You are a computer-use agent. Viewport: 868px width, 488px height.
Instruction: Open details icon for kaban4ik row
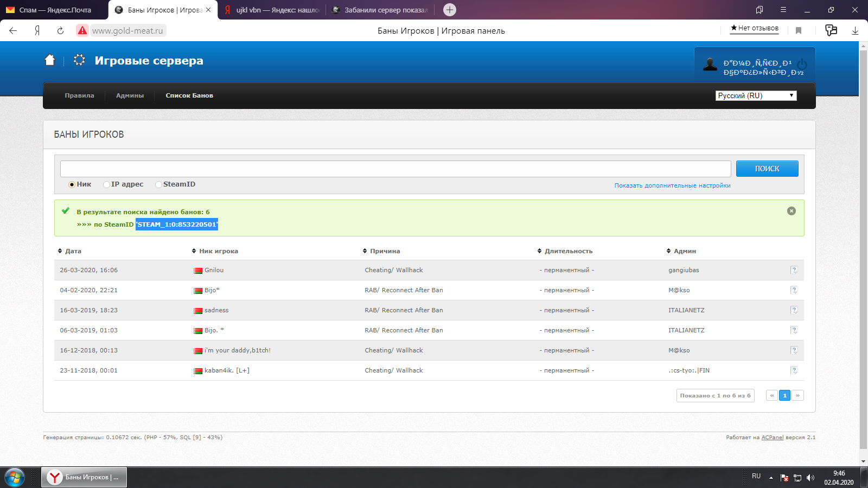[794, 370]
